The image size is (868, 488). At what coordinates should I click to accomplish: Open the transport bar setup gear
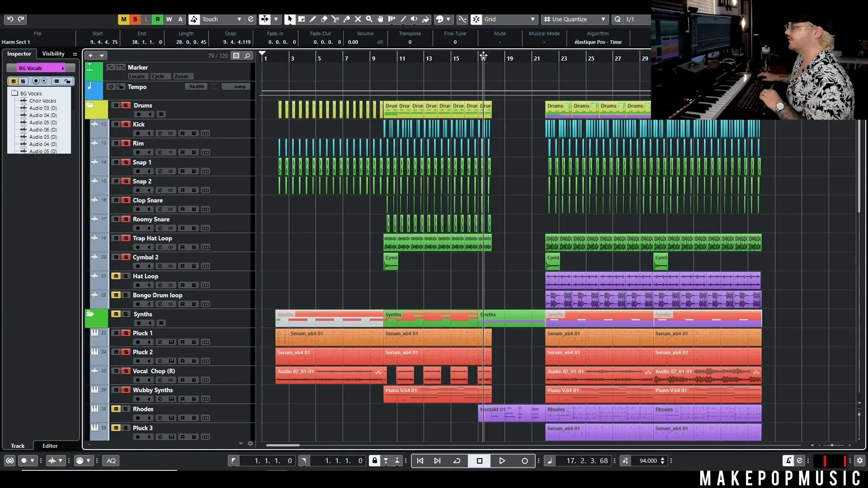click(860, 460)
